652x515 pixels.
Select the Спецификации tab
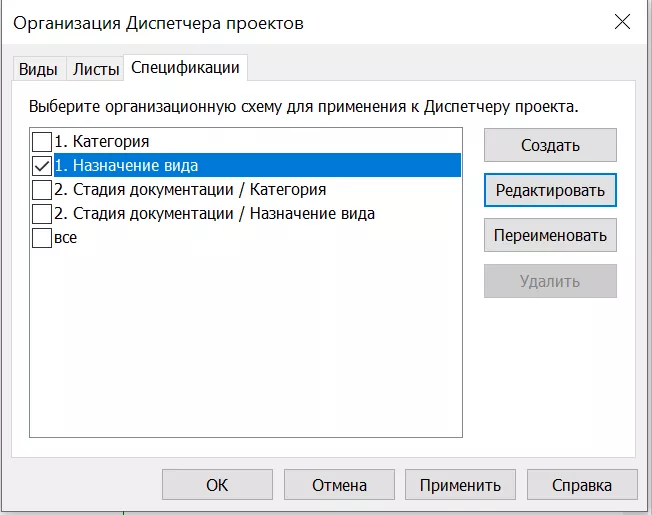click(x=186, y=68)
